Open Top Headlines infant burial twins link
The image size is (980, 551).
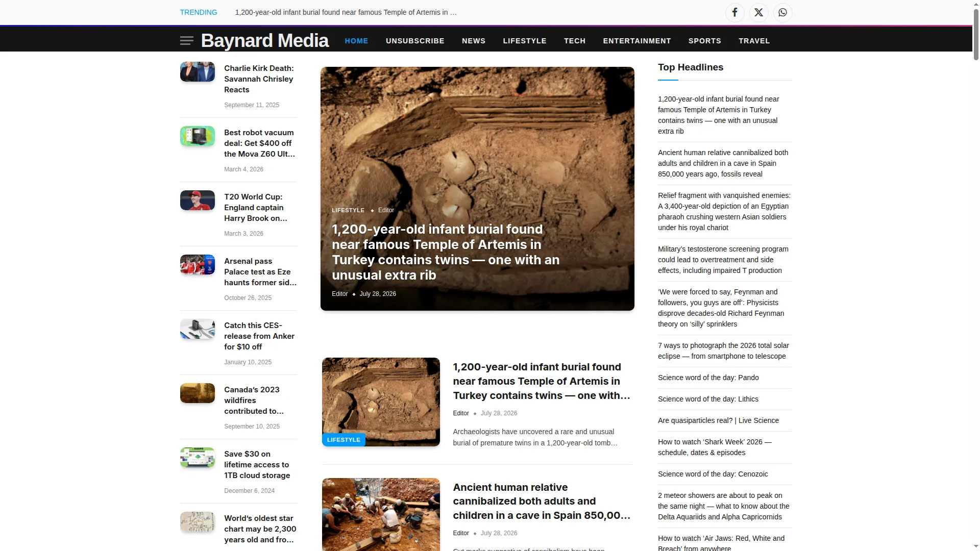pos(719,115)
